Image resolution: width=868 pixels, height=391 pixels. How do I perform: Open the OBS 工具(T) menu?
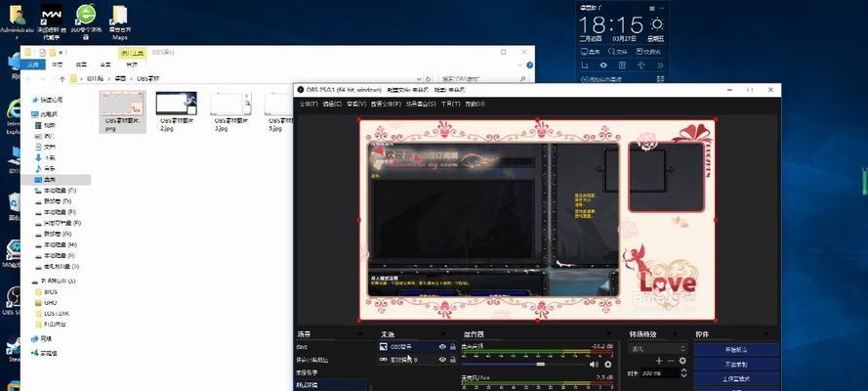451,104
